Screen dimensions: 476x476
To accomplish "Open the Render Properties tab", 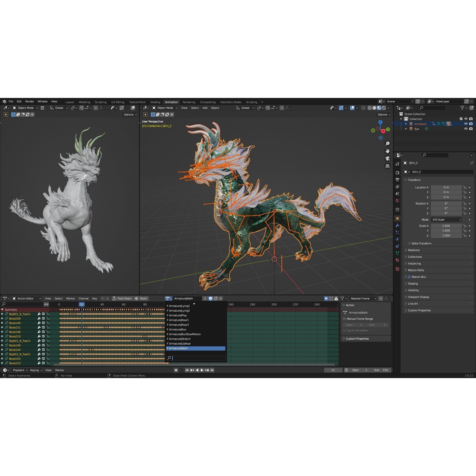I will [x=397, y=172].
